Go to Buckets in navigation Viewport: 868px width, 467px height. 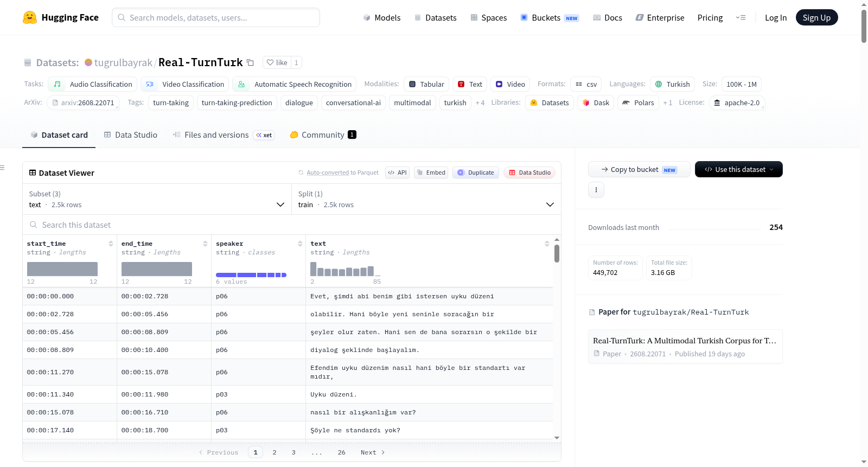(550, 17)
